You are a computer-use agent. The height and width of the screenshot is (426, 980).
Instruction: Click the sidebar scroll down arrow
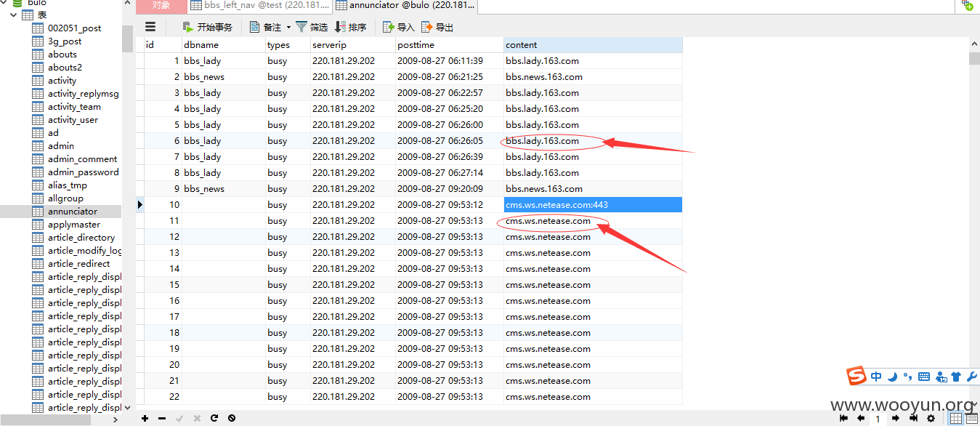tap(128, 408)
